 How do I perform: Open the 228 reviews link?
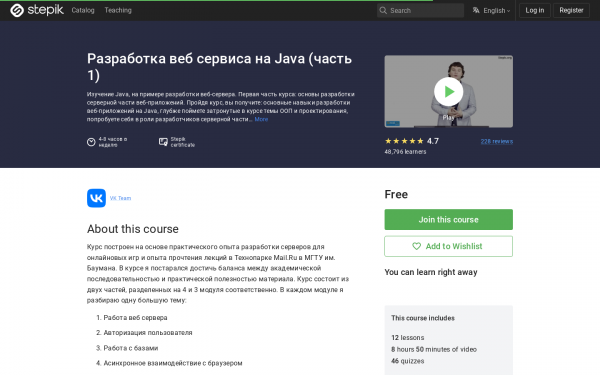(497, 141)
